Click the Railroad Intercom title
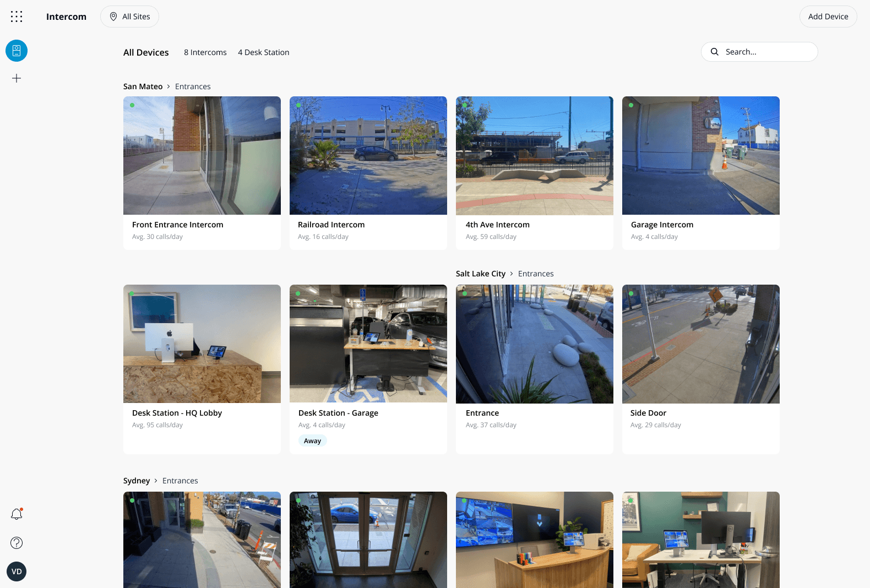Viewport: 870px width, 588px height. 331,225
